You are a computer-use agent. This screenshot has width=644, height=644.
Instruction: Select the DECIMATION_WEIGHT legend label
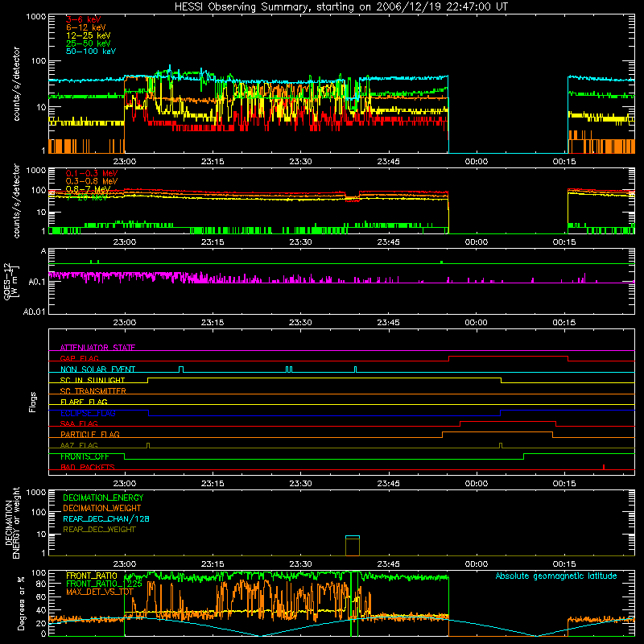click(102, 508)
